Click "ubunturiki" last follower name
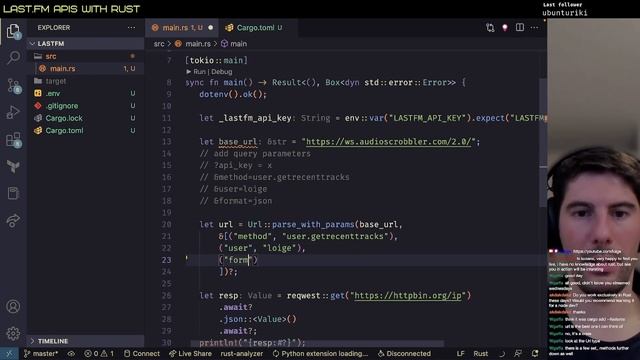The image size is (640, 360). (565, 13)
